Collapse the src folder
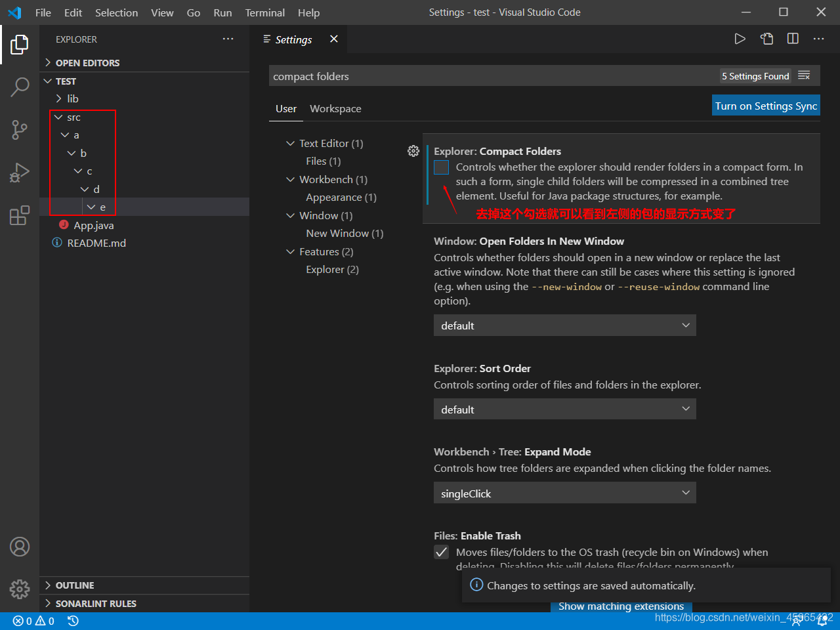Screen dimensions: 840x630 coord(144,117)
